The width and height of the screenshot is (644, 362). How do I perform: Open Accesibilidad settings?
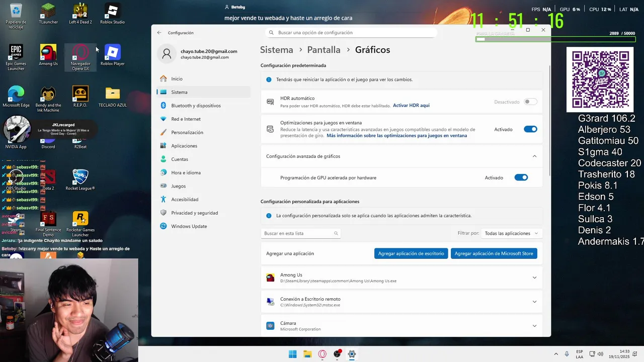click(204, 200)
